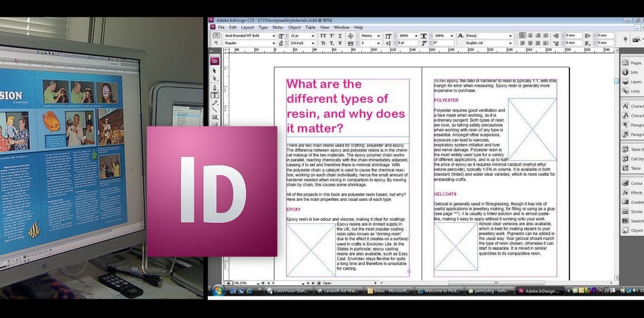Image resolution: width=644 pixels, height=318 pixels.
Task: Open the kerning Metrics dropdown
Action: pos(378,35)
